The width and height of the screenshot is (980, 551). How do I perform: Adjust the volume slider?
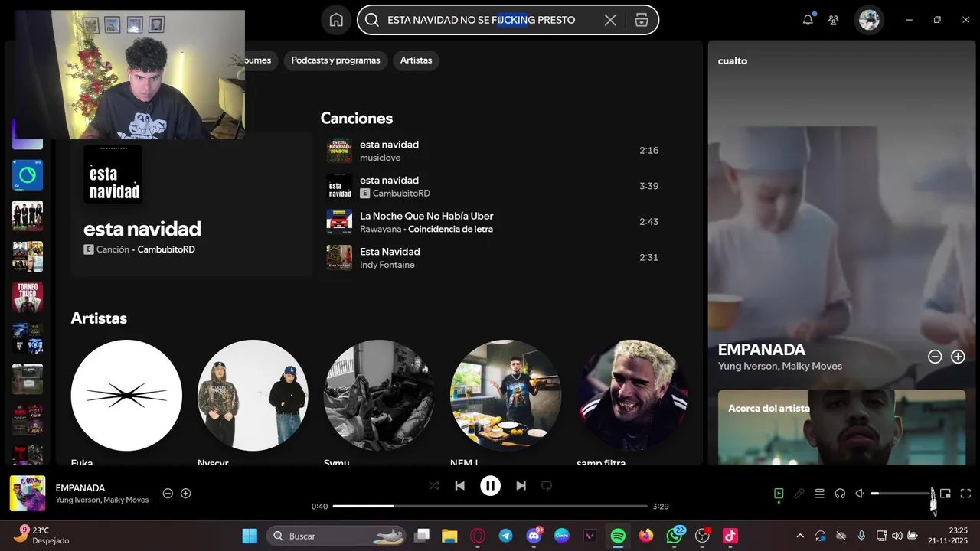902,494
